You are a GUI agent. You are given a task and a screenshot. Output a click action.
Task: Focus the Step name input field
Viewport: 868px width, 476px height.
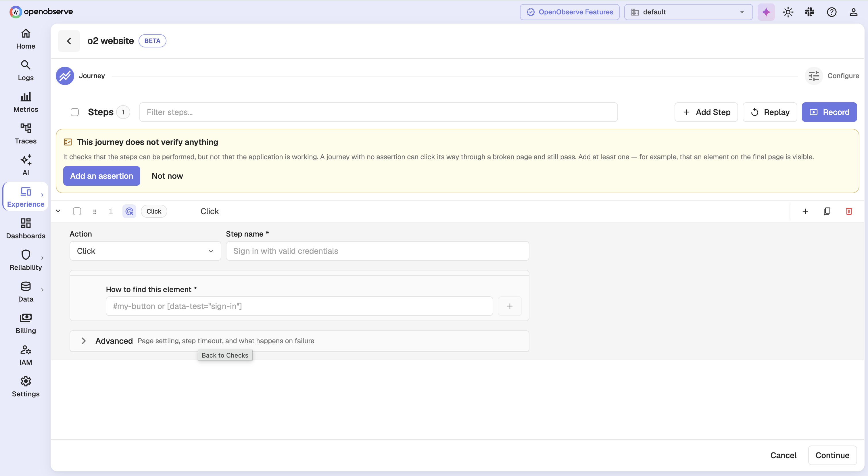[x=377, y=251]
